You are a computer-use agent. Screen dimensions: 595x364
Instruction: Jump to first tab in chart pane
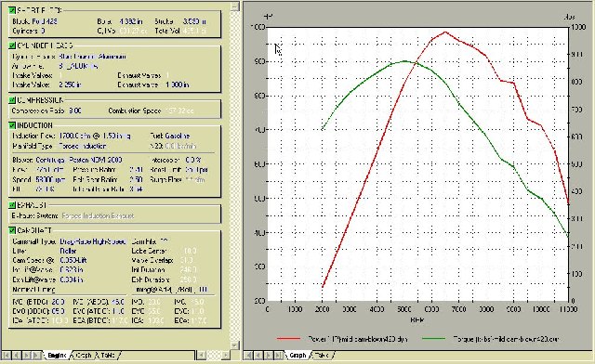point(248,356)
